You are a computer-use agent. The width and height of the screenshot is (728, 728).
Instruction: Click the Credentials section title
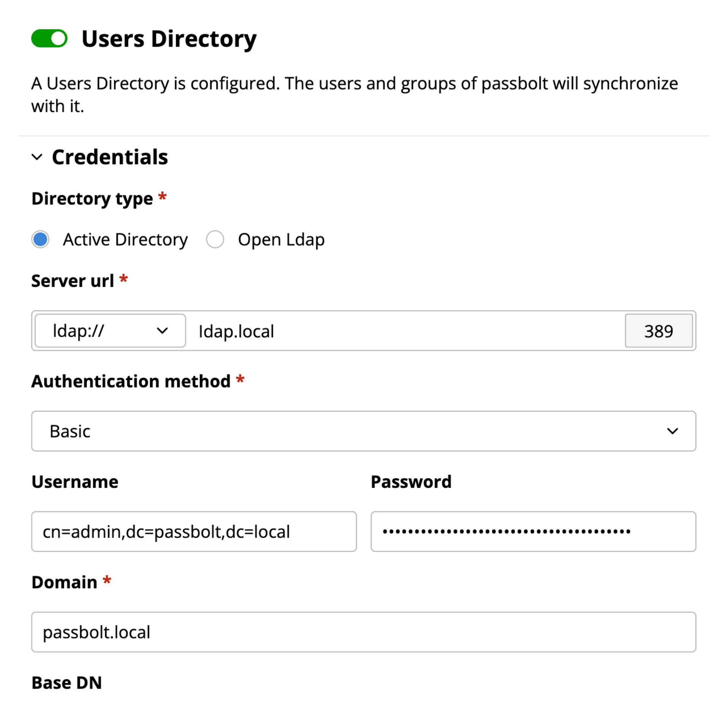point(110,157)
